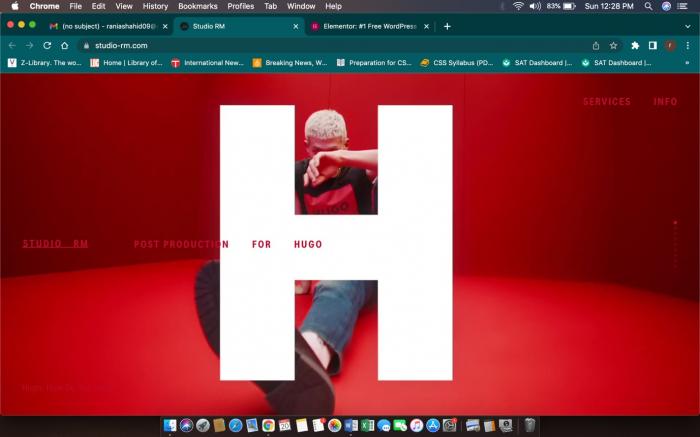Open the Apple menu
This screenshot has height=437, width=700.
(15, 6)
